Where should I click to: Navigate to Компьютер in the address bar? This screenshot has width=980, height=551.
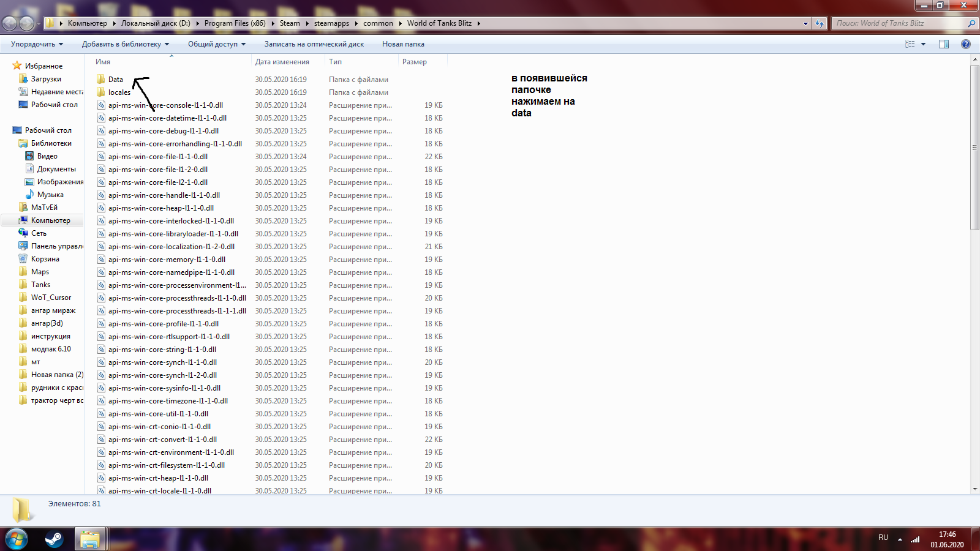point(87,23)
